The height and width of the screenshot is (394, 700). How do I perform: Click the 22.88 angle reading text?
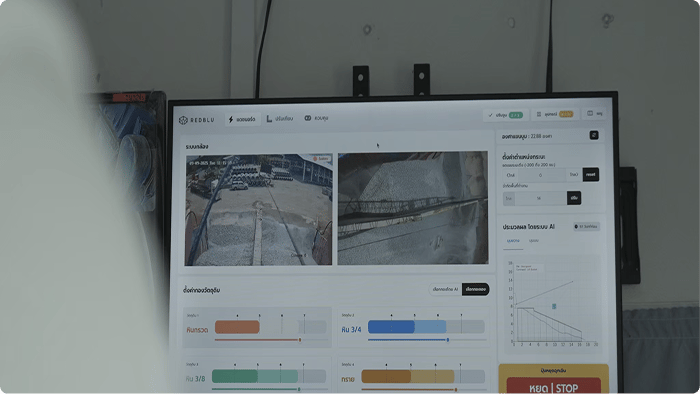527,136
